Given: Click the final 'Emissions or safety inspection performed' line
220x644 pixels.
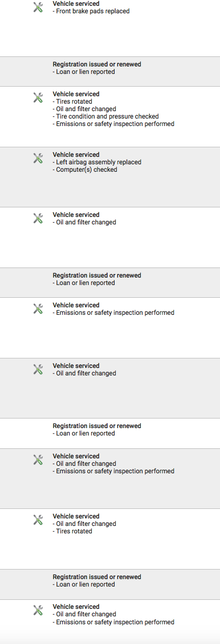Looking at the screenshot, I should pos(113,622).
